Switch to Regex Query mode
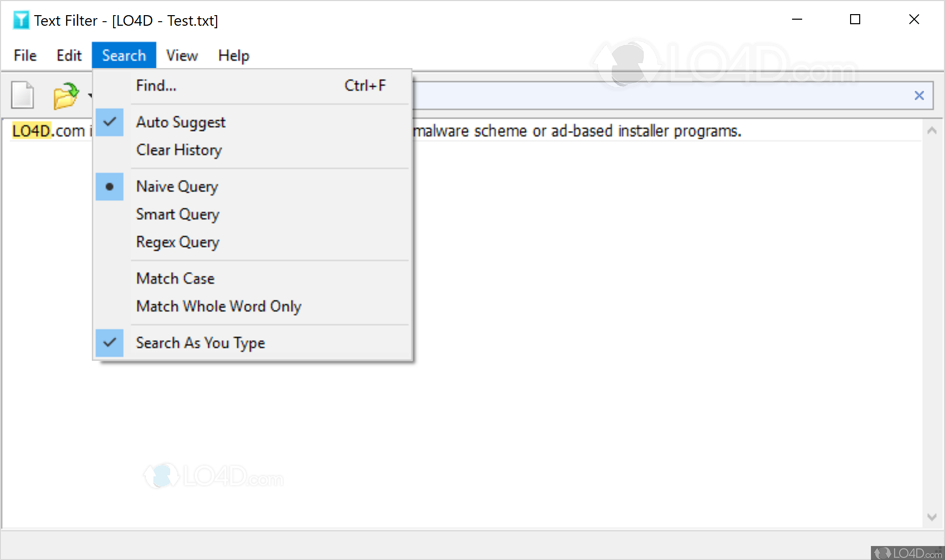945x560 pixels. 177,242
